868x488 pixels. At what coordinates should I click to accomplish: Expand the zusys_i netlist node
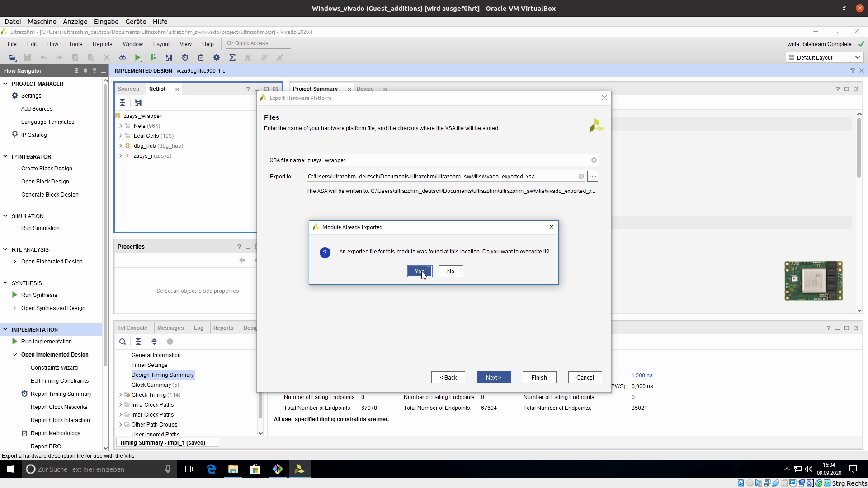121,156
